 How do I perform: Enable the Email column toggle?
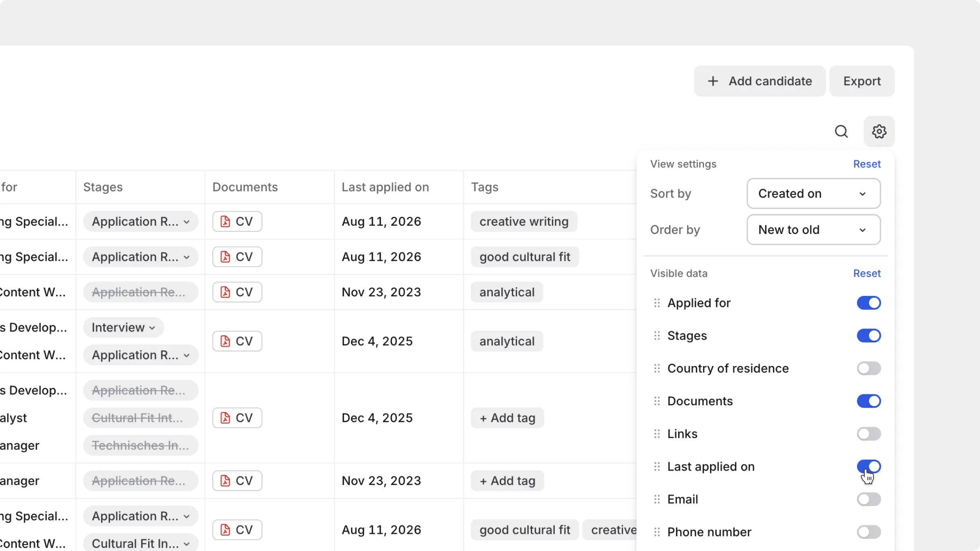click(x=869, y=499)
